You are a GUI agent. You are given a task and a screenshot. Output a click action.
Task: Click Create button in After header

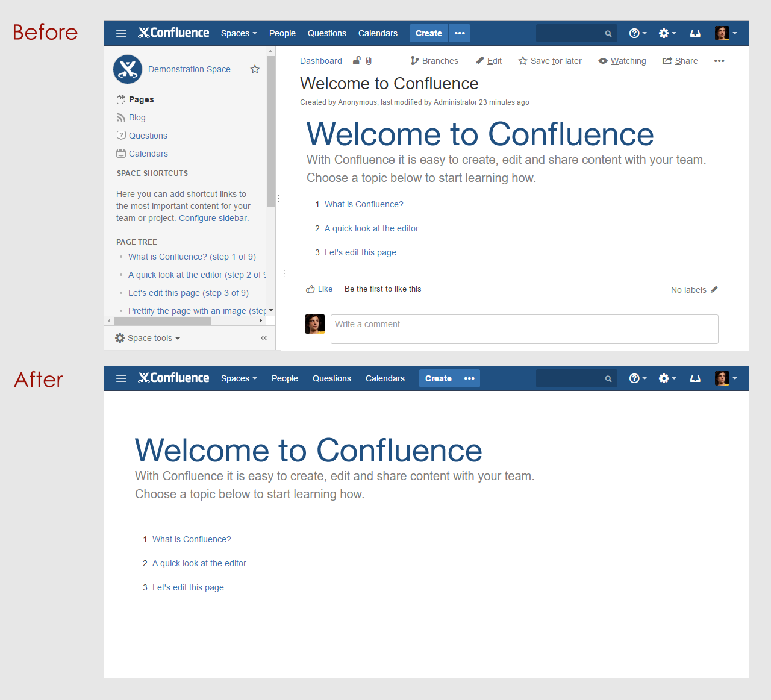[439, 378]
